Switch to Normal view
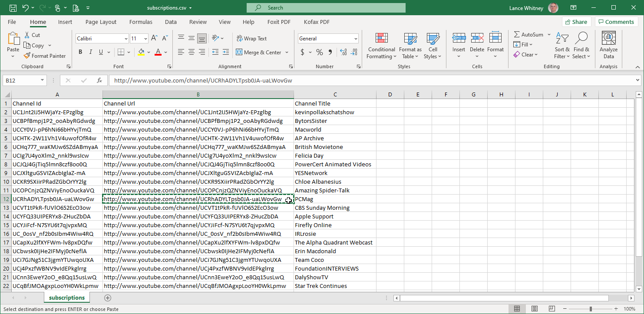Screen dimensions: 644x314 [517, 309]
